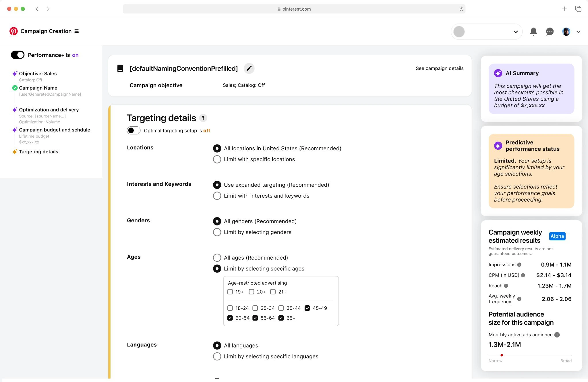Go to Objective: Sales step
The image size is (588, 382).
point(38,74)
